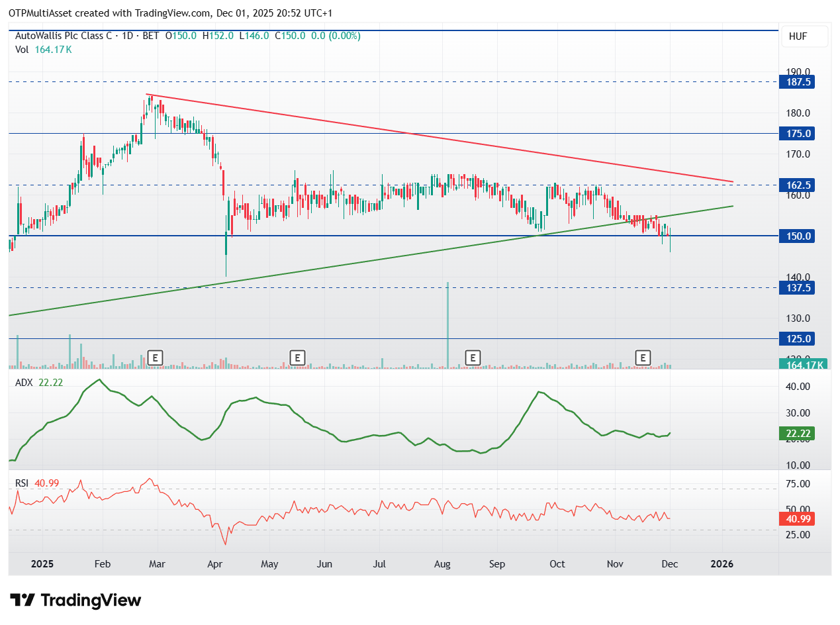Click the earnings marker near March
The image size is (840, 625).
[155, 358]
